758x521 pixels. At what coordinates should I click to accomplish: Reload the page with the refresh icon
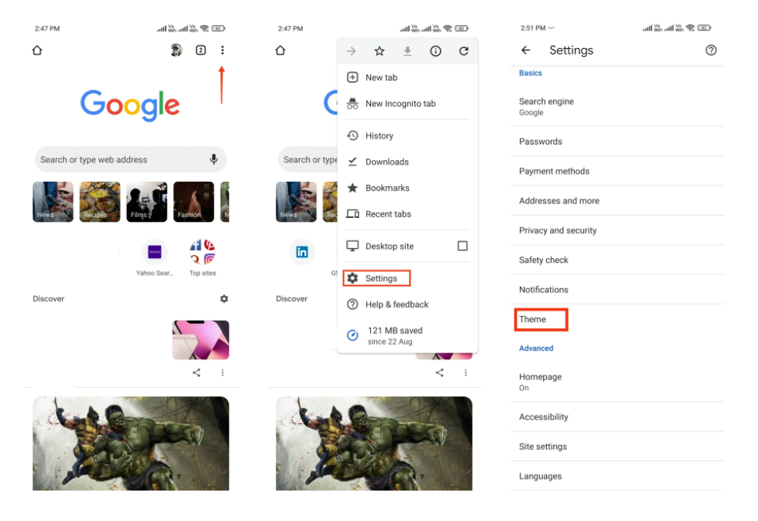coord(464,51)
